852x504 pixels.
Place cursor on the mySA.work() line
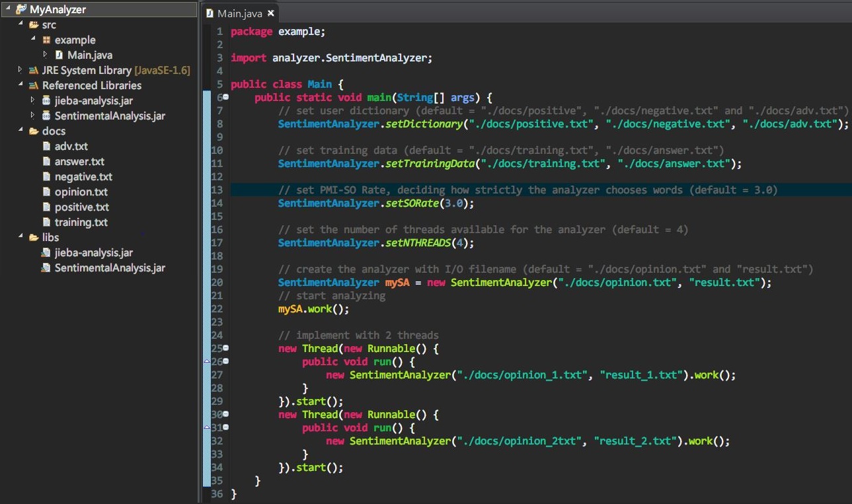click(x=313, y=309)
